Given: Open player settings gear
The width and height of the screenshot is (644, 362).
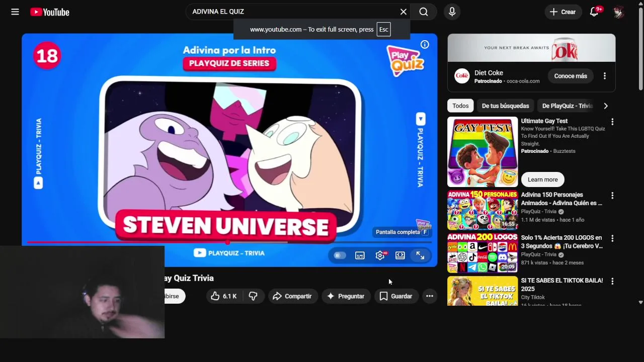Looking at the screenshot, I should coord(380,255).
